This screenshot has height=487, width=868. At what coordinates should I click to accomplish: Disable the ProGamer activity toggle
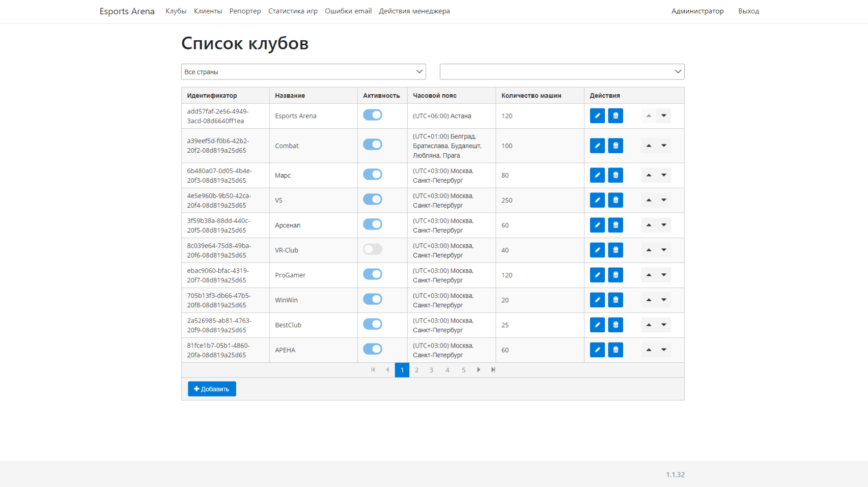click(373, 274)
